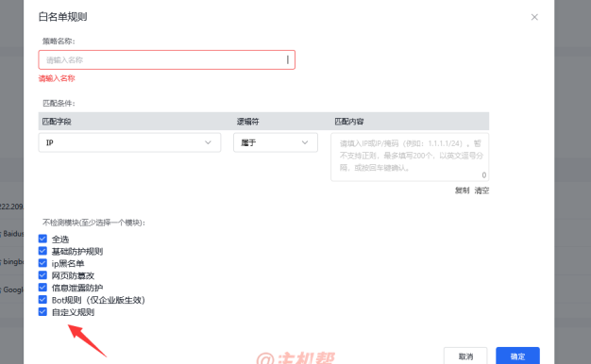
Task: Close the 白名单规则 dialog
Action: 534,17
